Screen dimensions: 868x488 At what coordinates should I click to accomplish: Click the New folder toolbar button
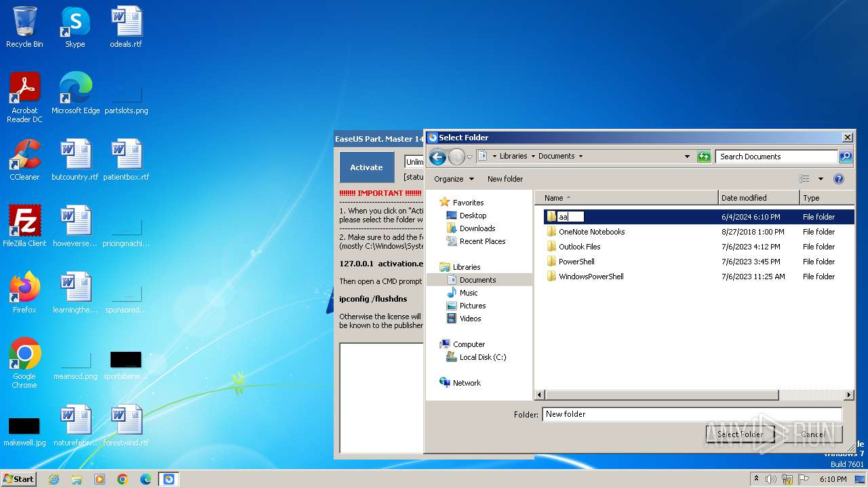tap(505, 179)
